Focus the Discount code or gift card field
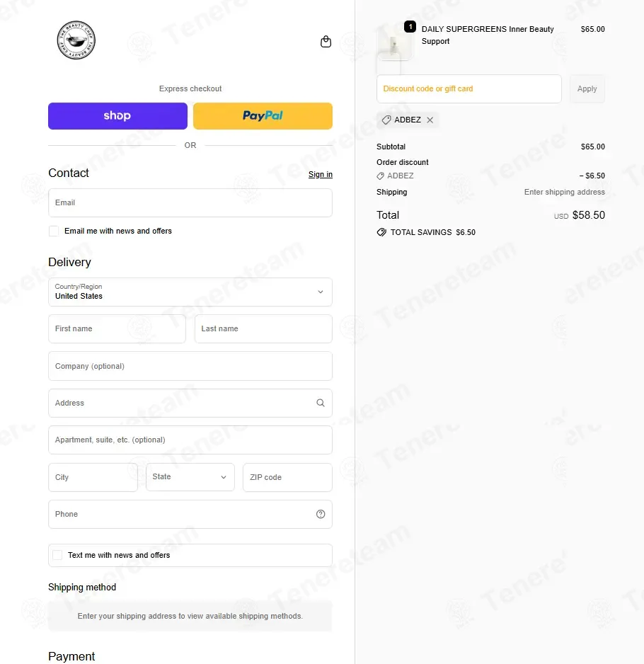 pyautogui.click(x=469, y=88)
